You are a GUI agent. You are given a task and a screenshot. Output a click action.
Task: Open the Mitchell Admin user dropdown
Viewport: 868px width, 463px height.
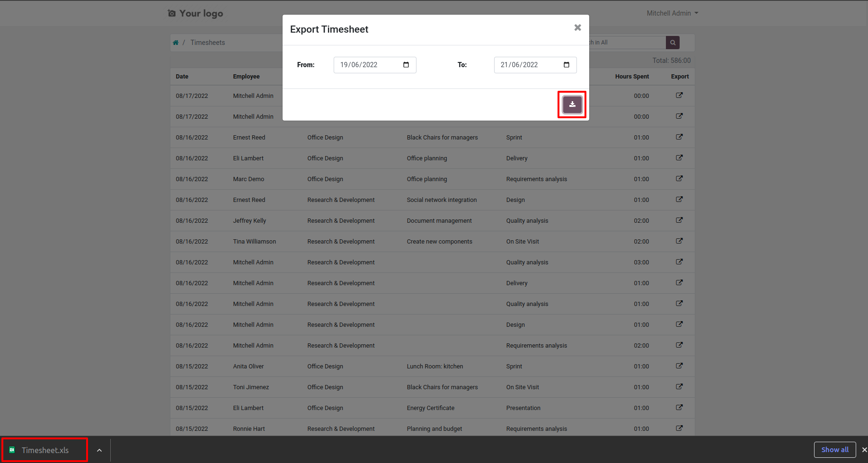672,13
